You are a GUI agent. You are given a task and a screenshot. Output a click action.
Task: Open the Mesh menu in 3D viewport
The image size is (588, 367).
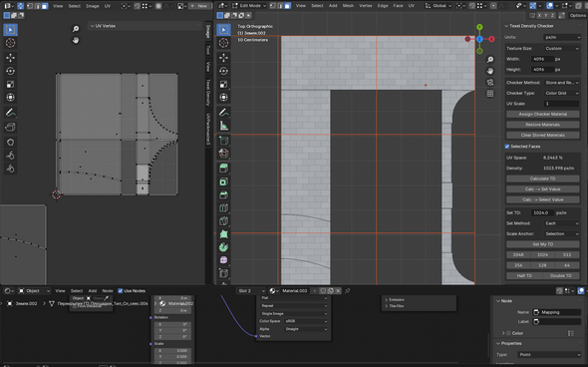(x=348, y=6)
